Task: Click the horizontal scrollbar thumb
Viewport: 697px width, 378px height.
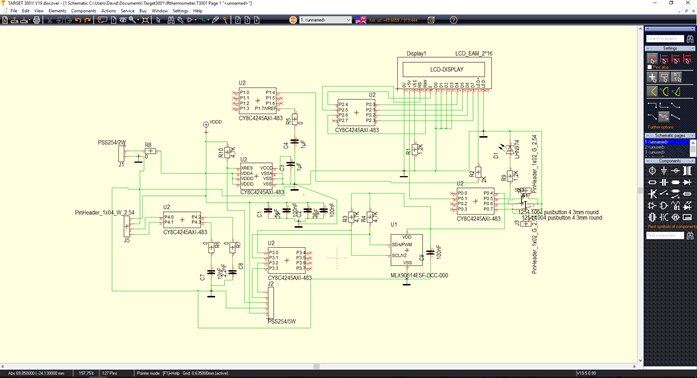Action: (x=316, y=366)
